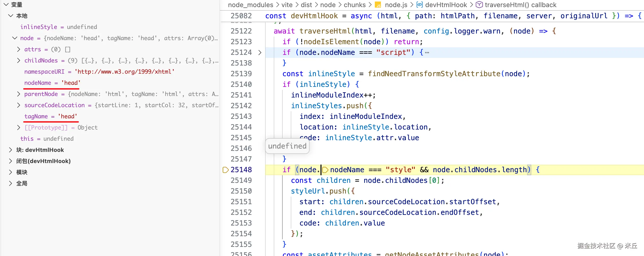Click findNeedTransformStyleAttribute in line 25139
The height and width of the screenshot is (256, 644).
click(434, 74)
